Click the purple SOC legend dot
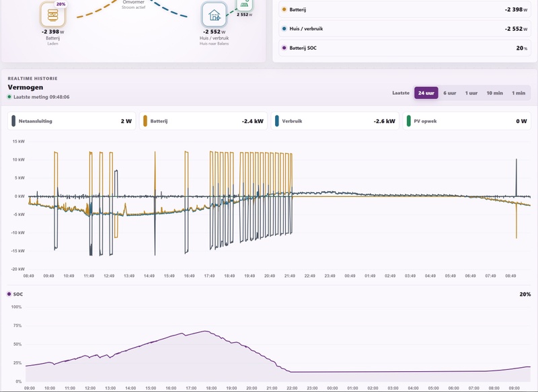 point(9,294)
